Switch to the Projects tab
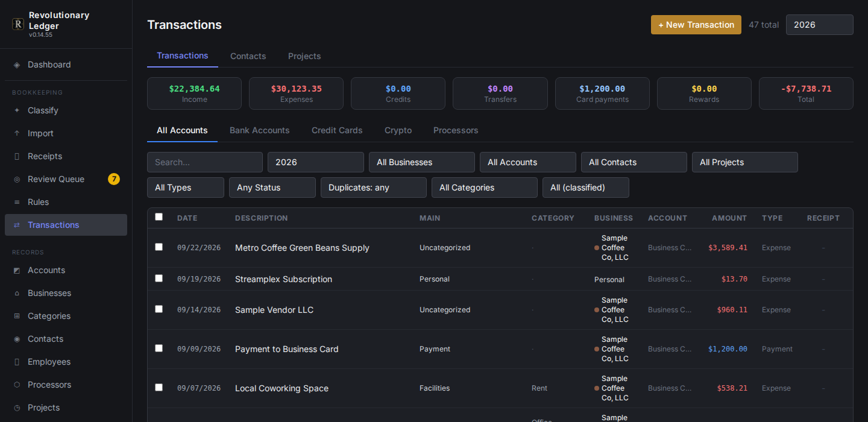Screen dimensions: 868x422 point(304,56)
